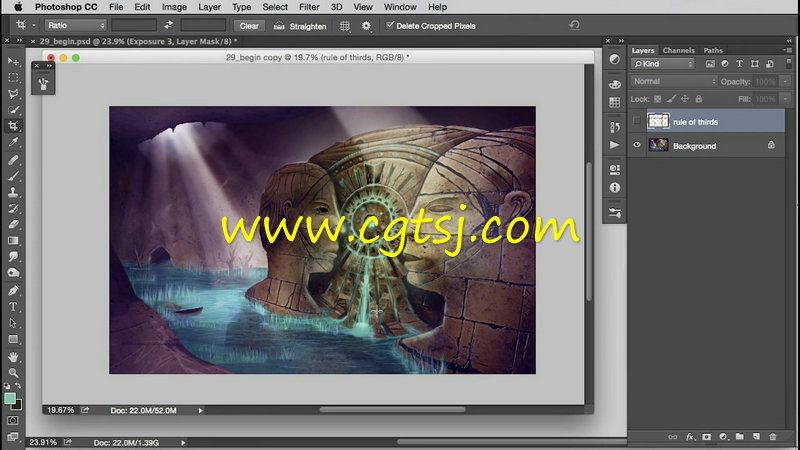
Task: Reset crop settings curved arrow icon
Action: click(574, 25)
